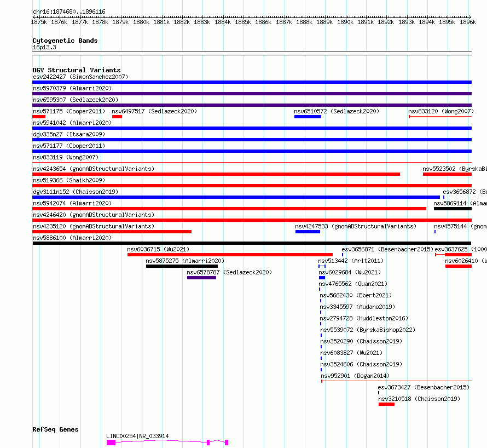Select nsv3524606 (Chaisson2019) label
Image resolution: width=487 pixels, height=448 pixels.
(361, 364)
